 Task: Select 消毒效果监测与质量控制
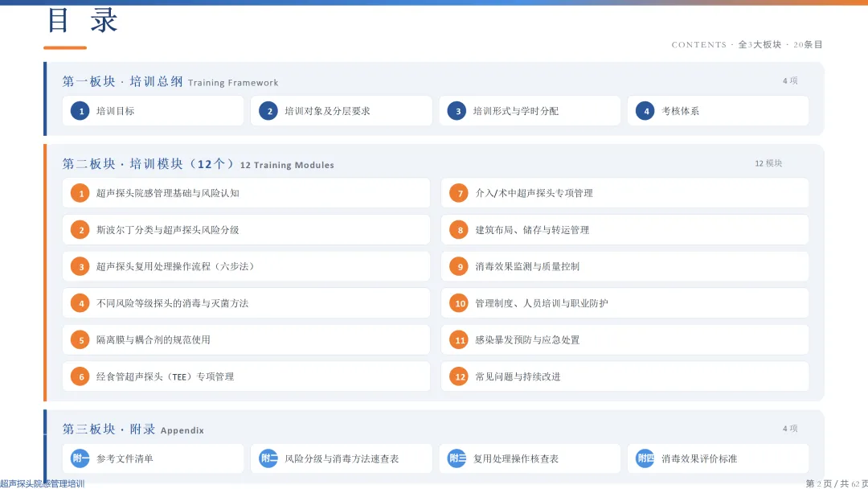click(x=625, y=266)
